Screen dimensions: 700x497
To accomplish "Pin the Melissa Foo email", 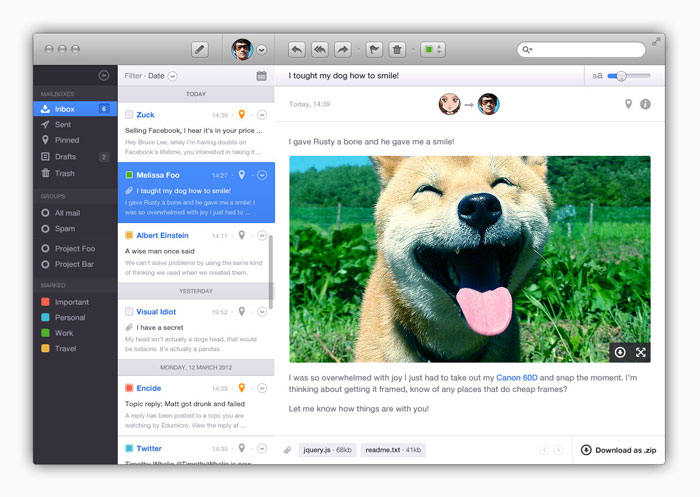I will click(x=242, y=175).
